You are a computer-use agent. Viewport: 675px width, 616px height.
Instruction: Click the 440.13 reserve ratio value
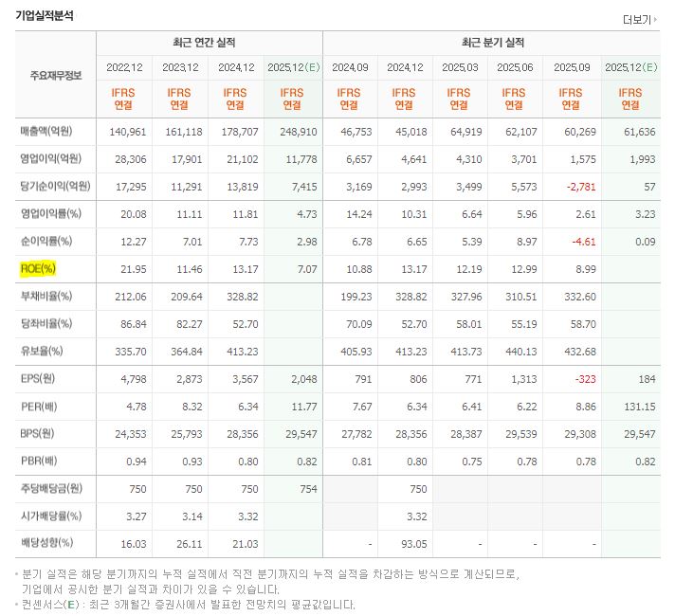pyautogui.click(x=521, y=352)
